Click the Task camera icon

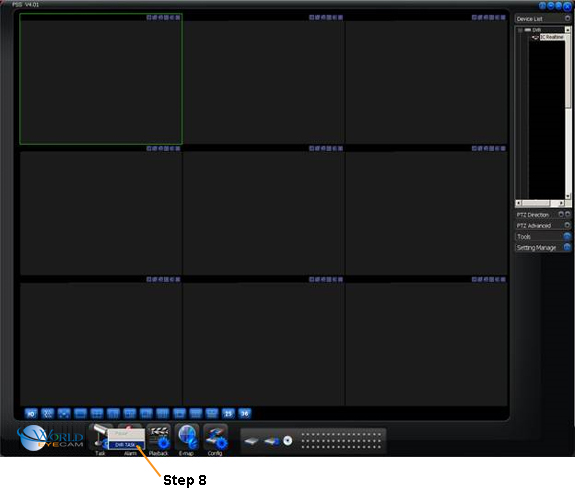click(99, 437)
